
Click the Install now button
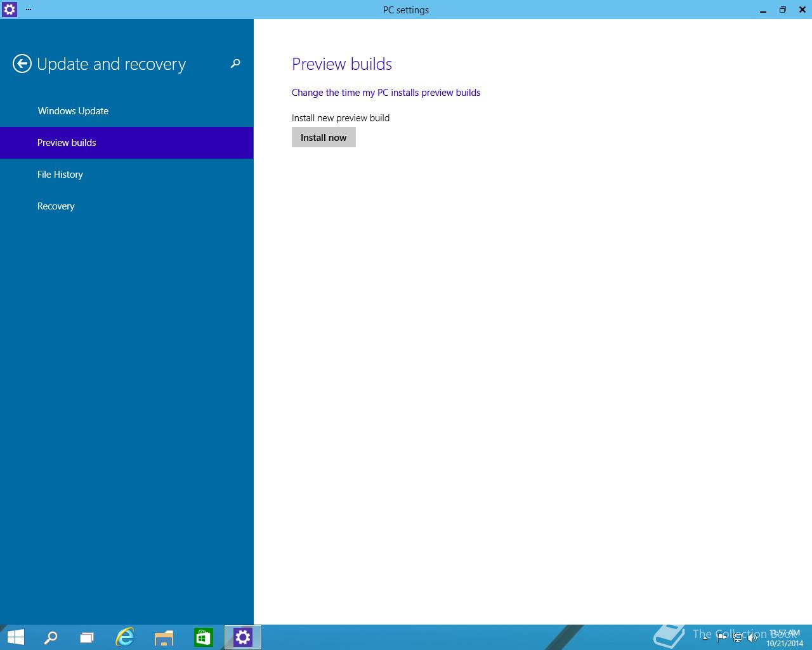click(324, 137)
